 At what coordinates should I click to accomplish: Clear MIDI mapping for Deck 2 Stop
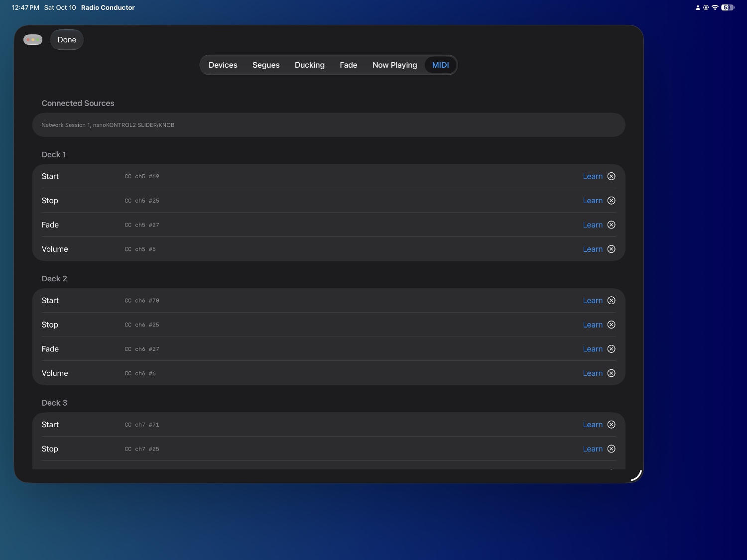coord(612,325)
